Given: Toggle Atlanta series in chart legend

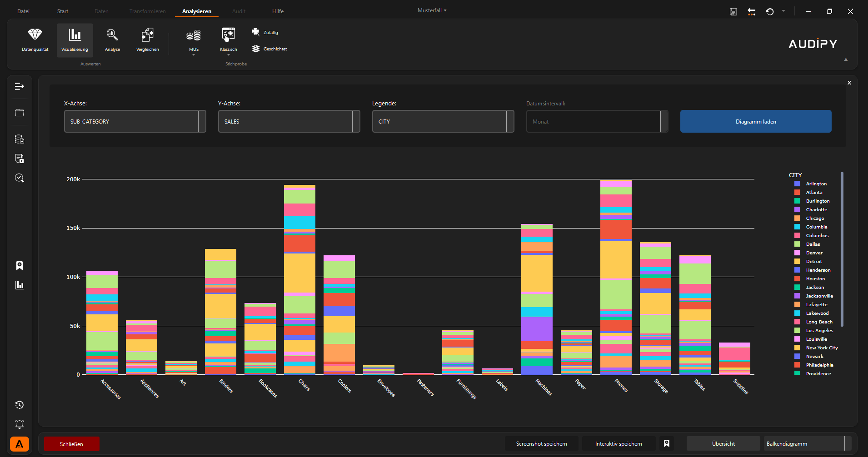Looking at the screenshot, I should tap(813, 193).
